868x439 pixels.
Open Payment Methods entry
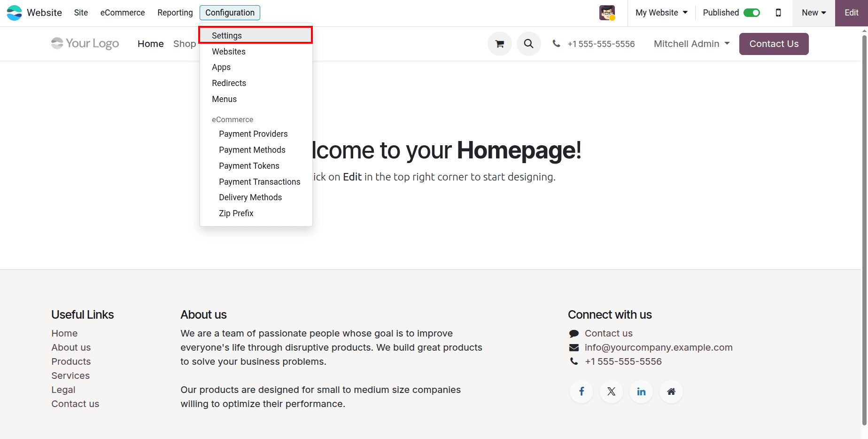tap(256, 150)
